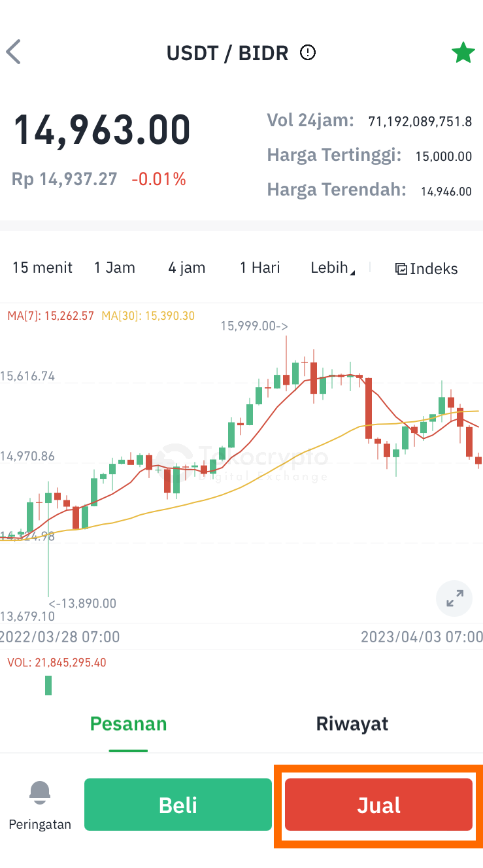483x868 pixels.
Task: Switch to the Riwayat tab
Action: [x=352, y=724]
